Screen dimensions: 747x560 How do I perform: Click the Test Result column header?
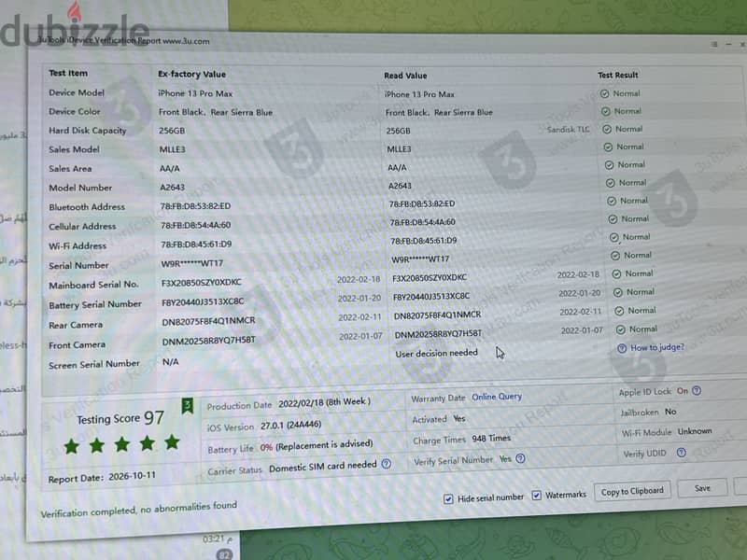(618, 76)
